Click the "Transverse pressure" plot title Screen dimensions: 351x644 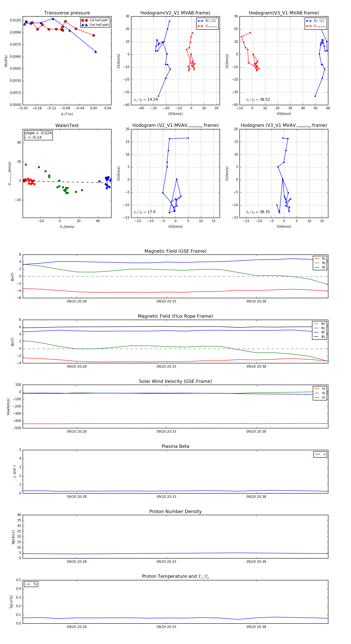[67, 13]
